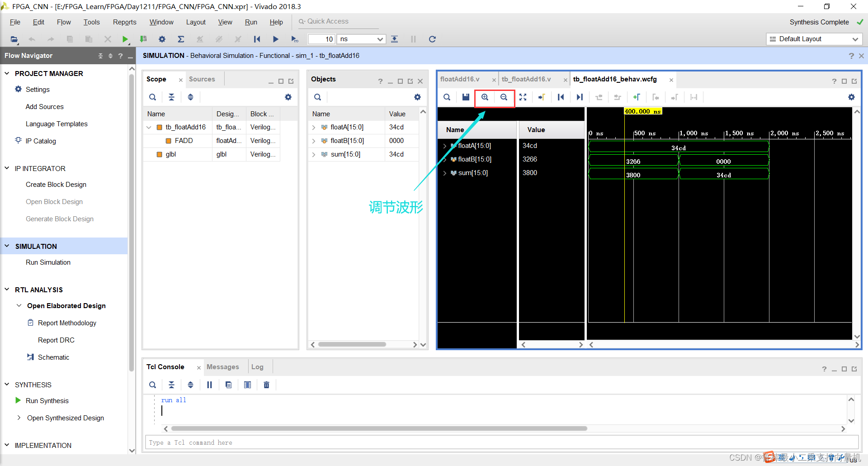Switch to the Sources tab

coord(202,79)
